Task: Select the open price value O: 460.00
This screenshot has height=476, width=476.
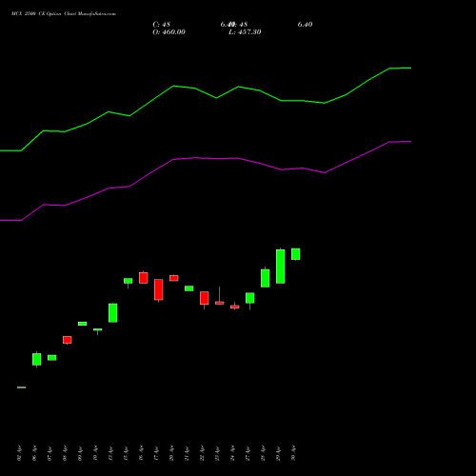Action: [x=169, y=32]
